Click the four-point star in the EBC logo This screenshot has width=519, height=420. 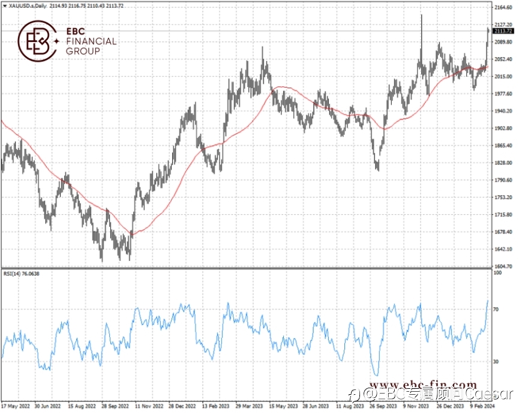tap(56, 41)
